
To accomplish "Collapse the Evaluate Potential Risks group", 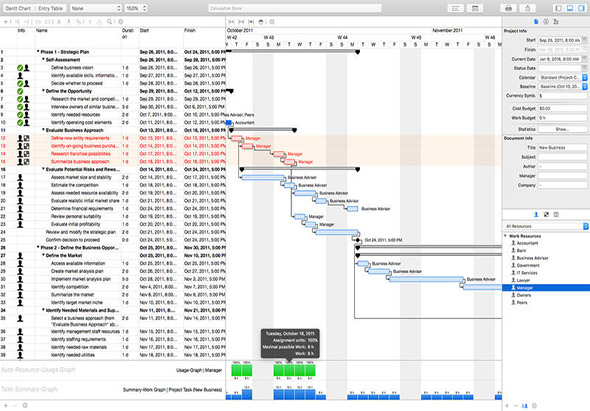I will coord(43,169).
